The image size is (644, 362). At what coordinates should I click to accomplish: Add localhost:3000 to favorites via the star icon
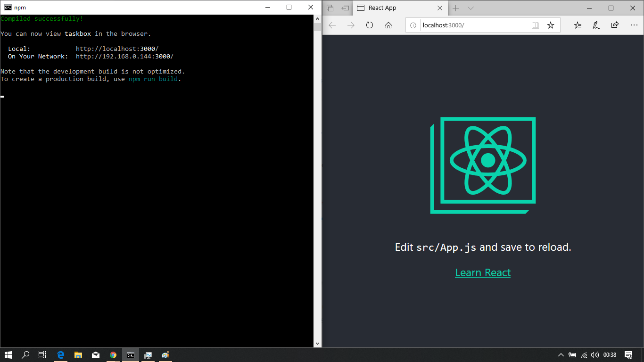coord(551,25)
